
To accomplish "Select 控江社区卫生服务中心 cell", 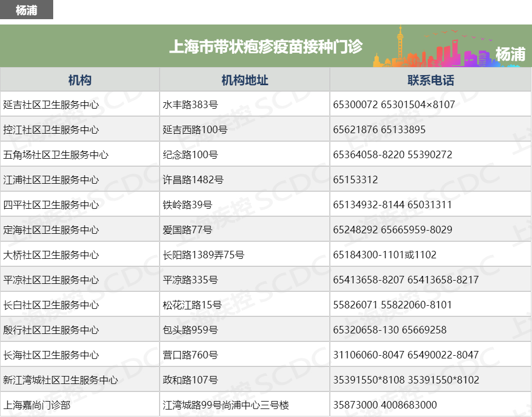I will pyautogui.click(x=80, y=129).
